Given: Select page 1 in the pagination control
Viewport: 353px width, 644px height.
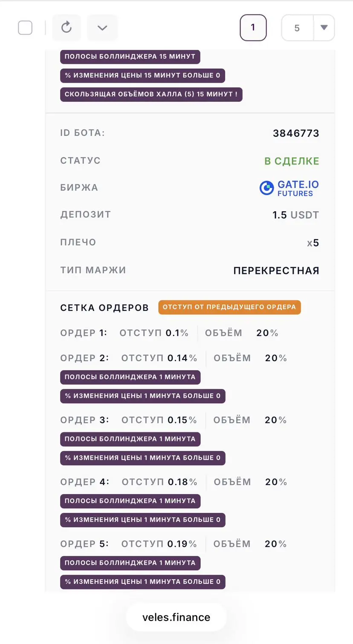Looking at the screenshot, I should click(x=253, y=27).
